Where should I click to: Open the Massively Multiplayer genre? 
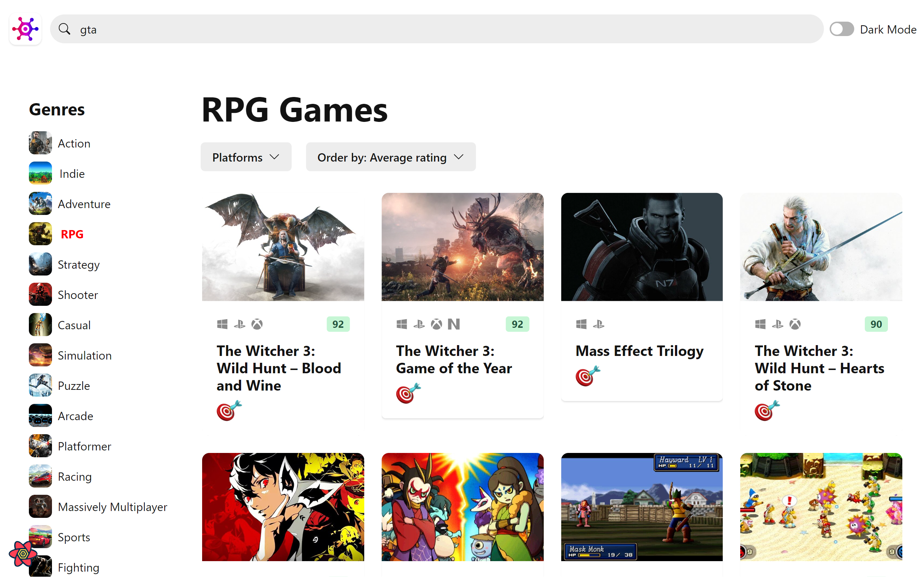click(x=112, y=507)
